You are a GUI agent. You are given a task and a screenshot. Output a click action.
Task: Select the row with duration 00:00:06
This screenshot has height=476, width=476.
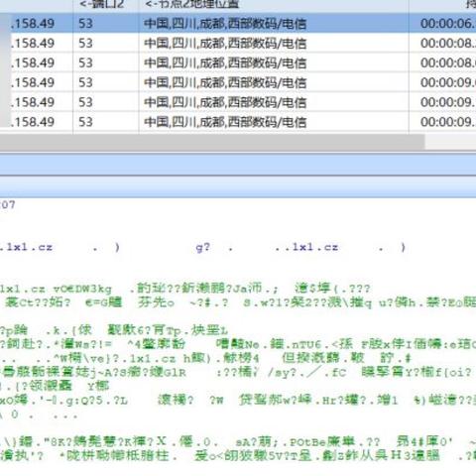tap(238, 23)
